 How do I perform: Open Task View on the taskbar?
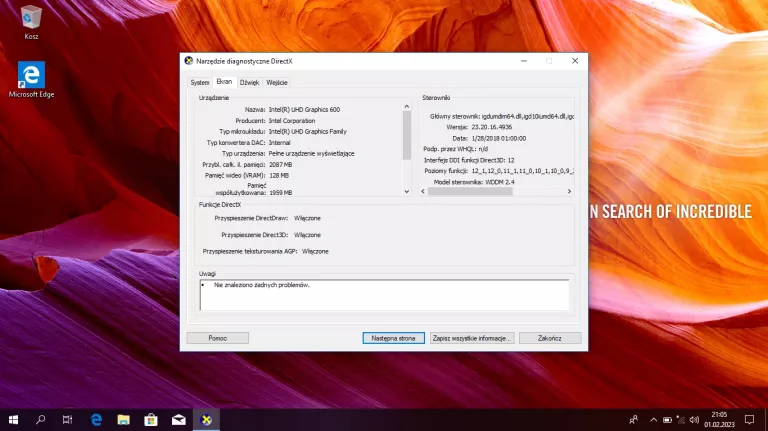coord(68,420)
